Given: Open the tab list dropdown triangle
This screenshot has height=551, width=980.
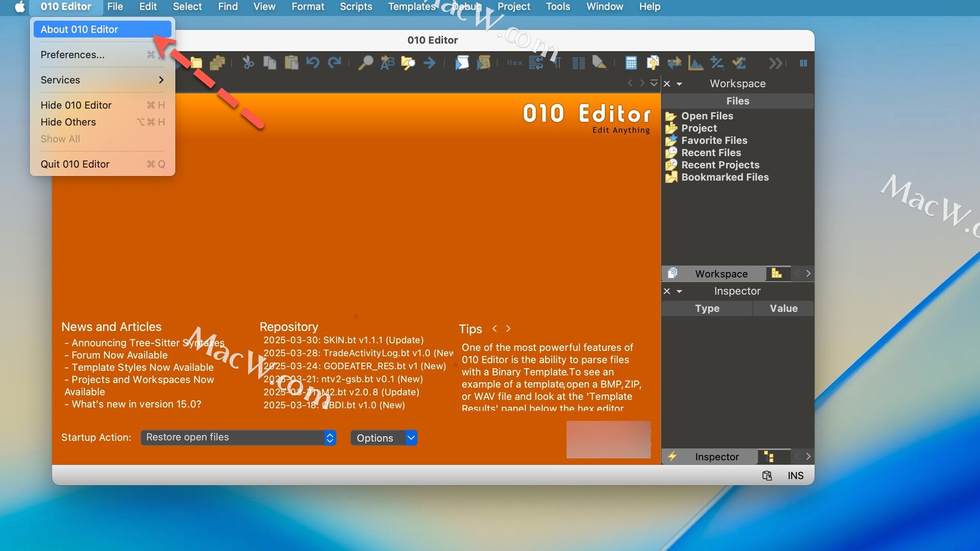Looking at the screenshot, I should [654, 83].
